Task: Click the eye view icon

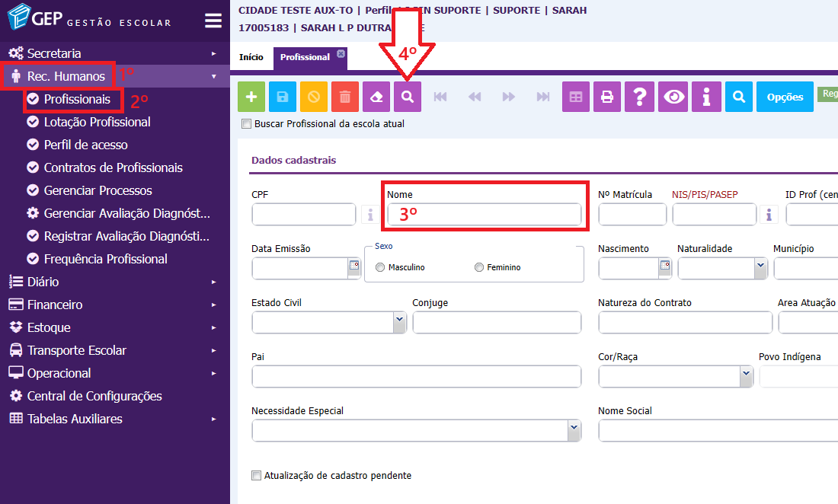Action: coord(673,97)
